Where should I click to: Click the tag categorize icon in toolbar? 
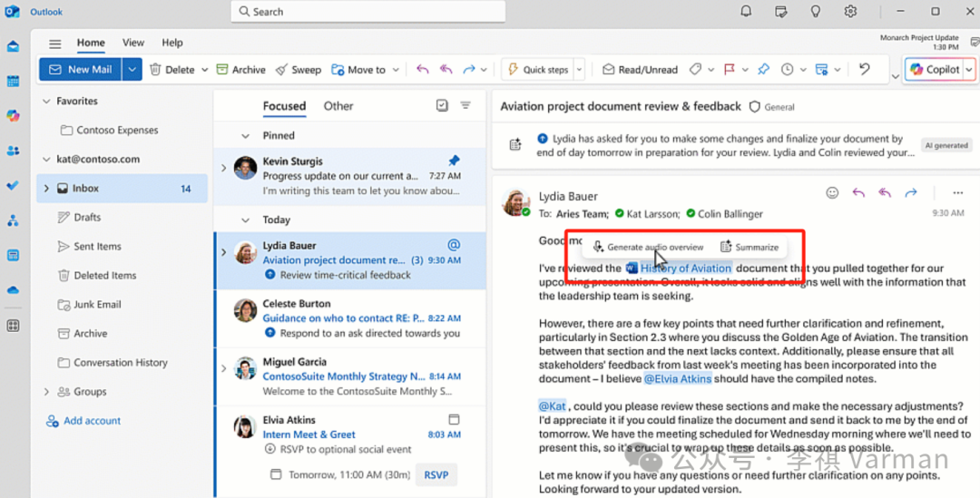[695, 69]
